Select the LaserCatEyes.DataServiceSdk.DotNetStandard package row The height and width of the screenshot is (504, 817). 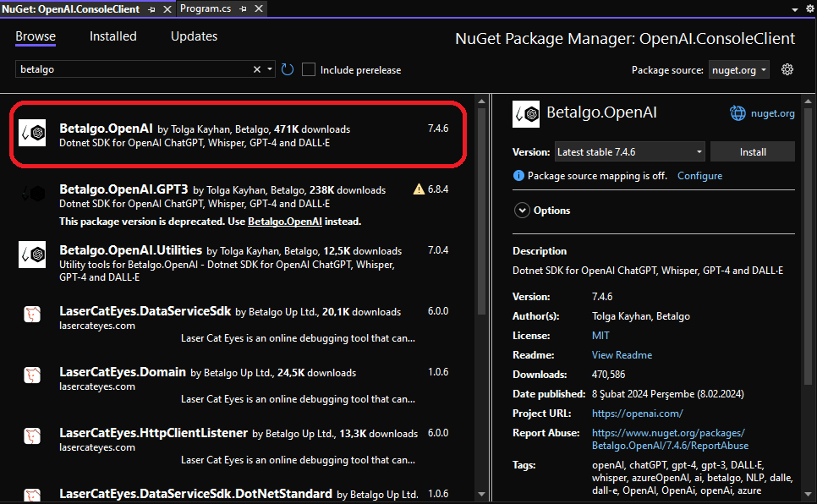click(238, 493)
